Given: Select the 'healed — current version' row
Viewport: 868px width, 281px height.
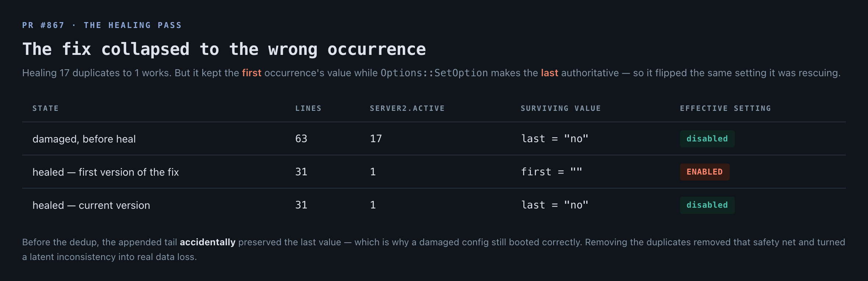Looking at the screenshot, I should [434, 205].
